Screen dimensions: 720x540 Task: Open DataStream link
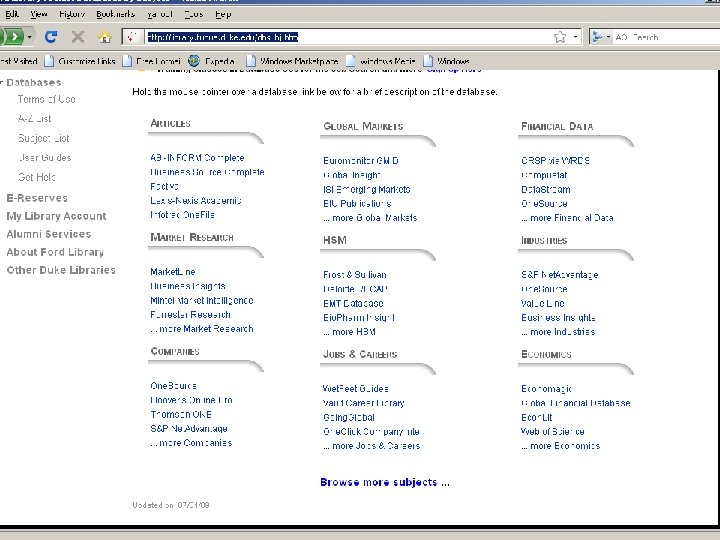(546, 189)
